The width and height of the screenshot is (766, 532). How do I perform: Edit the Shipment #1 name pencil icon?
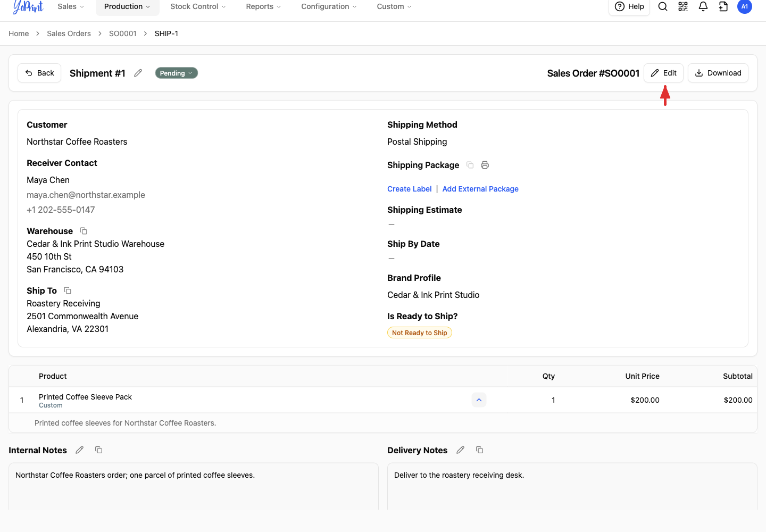pos(138,73)
